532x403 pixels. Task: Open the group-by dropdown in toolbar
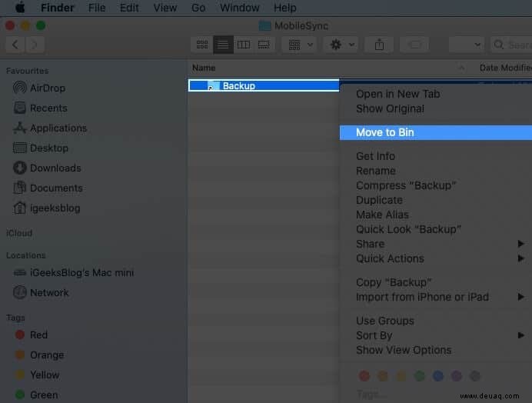coord(300,45)
